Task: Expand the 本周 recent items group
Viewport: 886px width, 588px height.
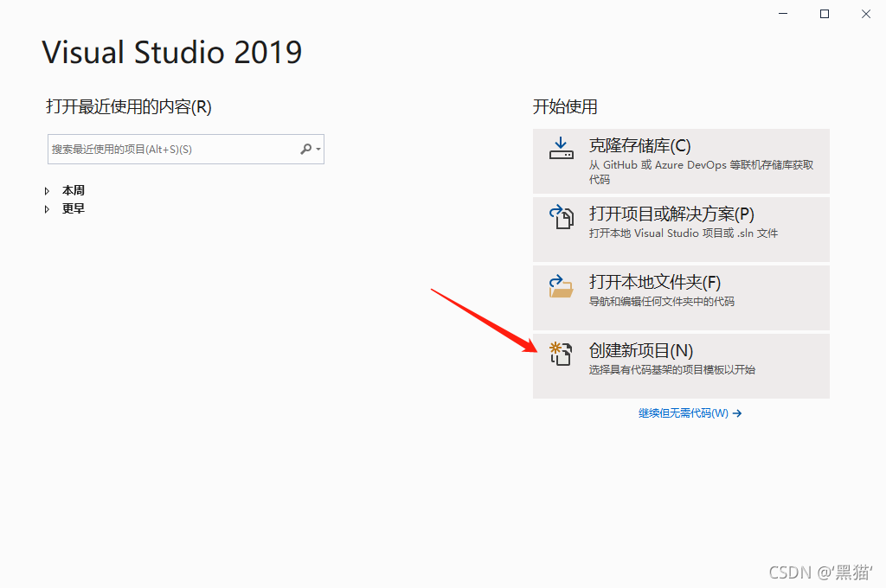Action: point(47,191)
